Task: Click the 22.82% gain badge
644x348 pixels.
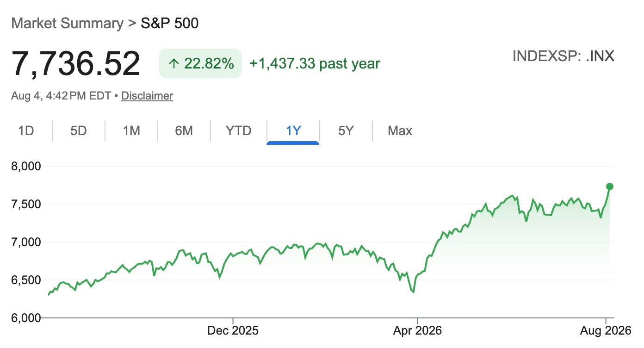Action: (200, 63)
